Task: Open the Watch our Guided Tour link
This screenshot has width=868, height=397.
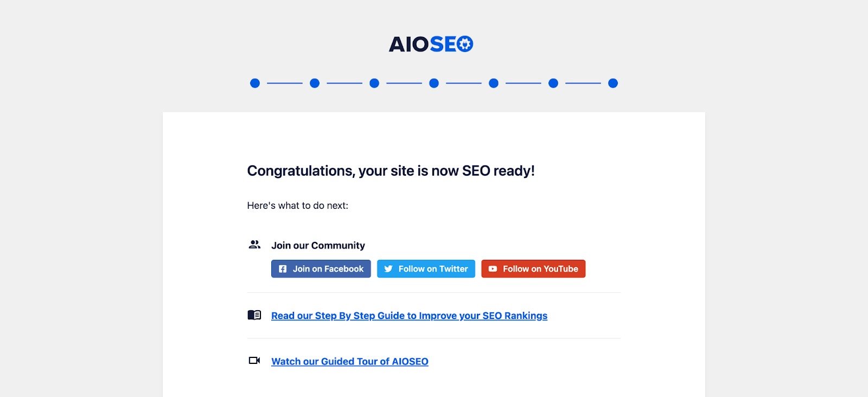Action: 349,361
